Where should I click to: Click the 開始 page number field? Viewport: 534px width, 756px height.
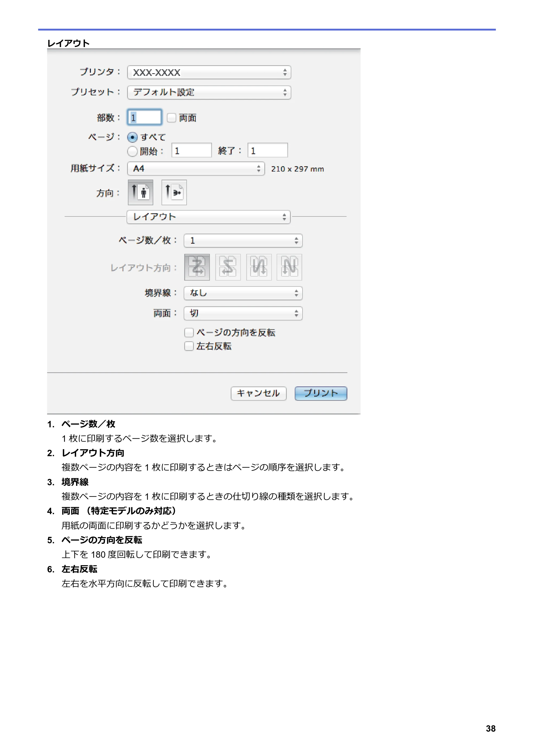click(x=191, y=150)
